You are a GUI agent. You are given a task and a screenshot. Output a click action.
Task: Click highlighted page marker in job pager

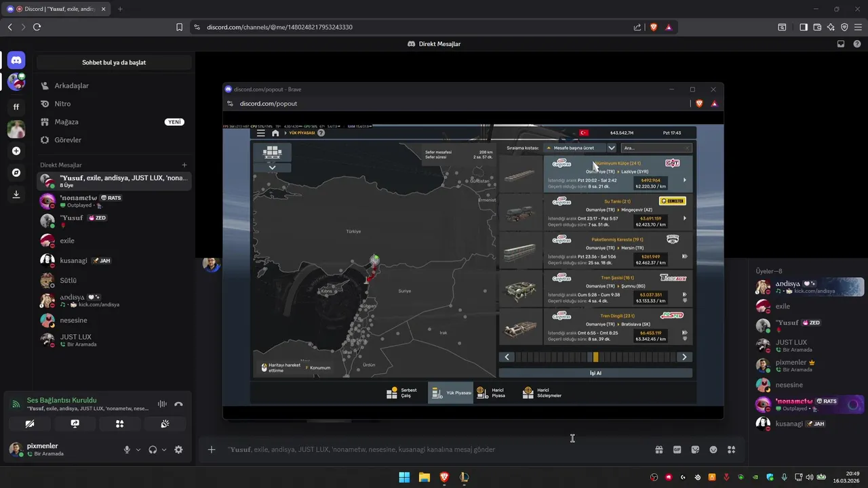595,357
